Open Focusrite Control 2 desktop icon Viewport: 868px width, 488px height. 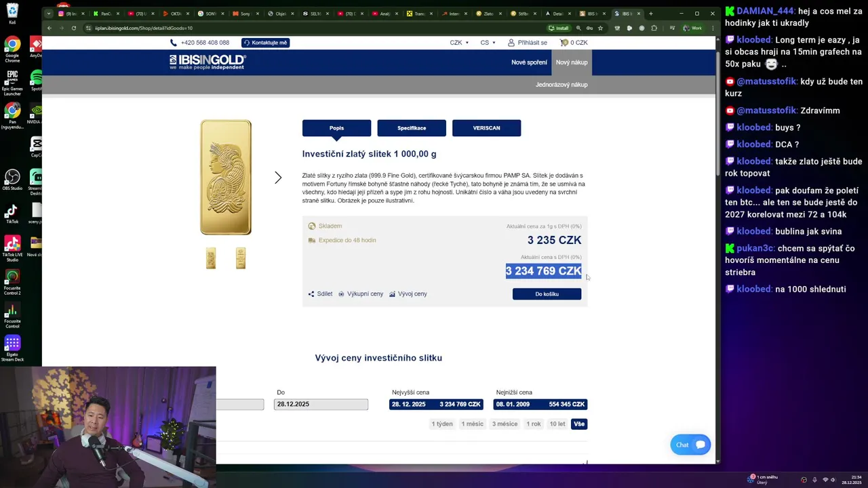pyautogui.click(x=12, y=283)
